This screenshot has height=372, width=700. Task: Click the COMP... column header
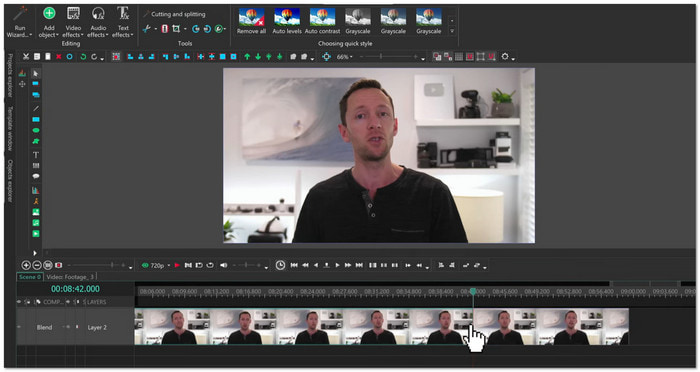point(53,302)
